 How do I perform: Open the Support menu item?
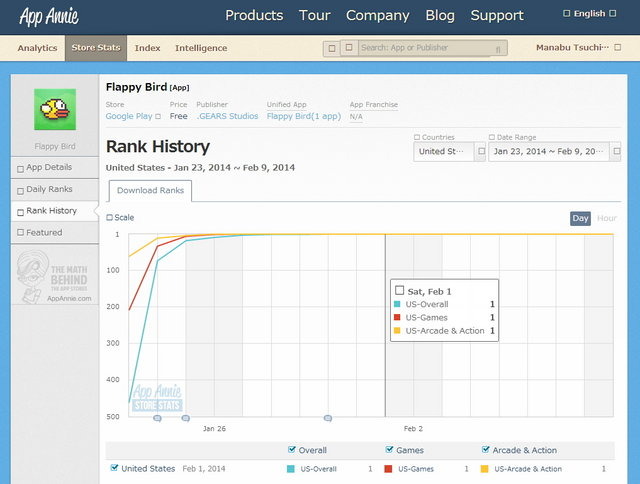tap(497, 16)
